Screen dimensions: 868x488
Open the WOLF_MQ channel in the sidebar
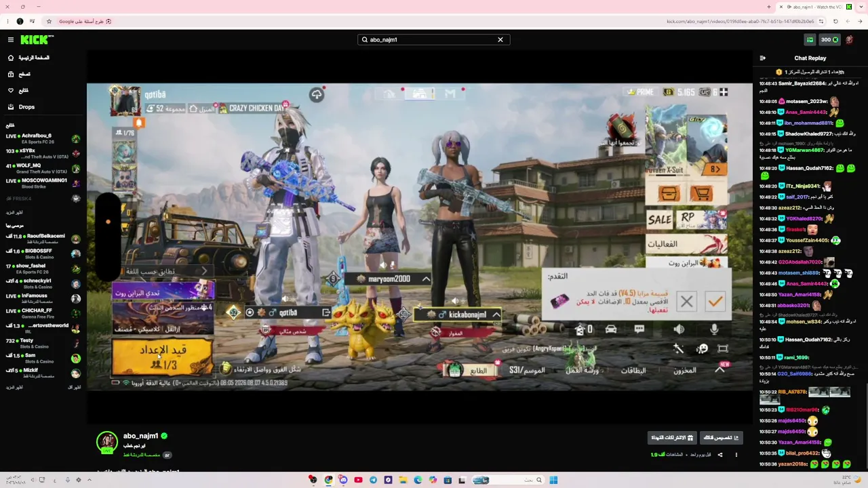[43, 168]
